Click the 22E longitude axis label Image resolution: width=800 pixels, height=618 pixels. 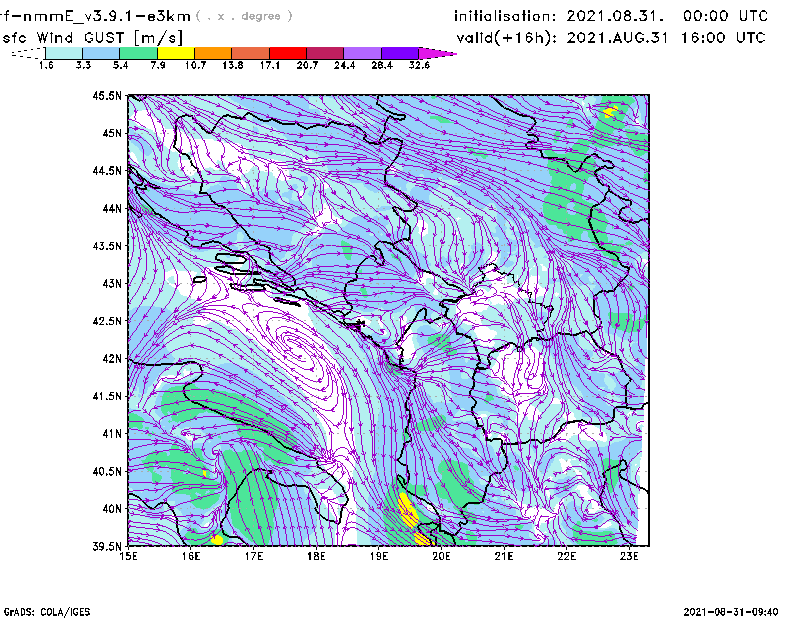click(566, 556)
